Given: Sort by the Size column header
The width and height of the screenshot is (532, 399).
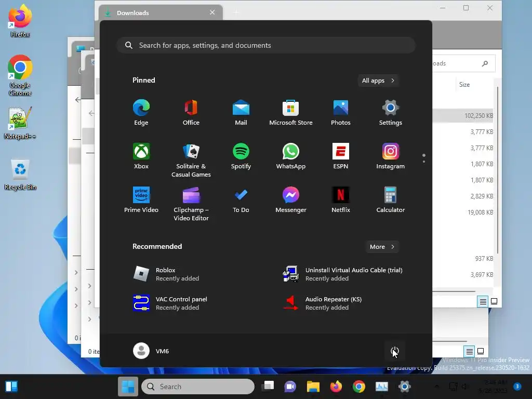Looking at the screenshot, I should coord(464,85).
